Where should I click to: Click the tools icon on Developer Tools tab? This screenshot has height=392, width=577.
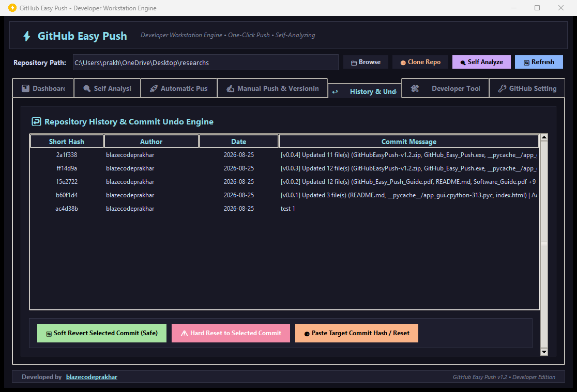pyautogui.click(x=415, y=88)
